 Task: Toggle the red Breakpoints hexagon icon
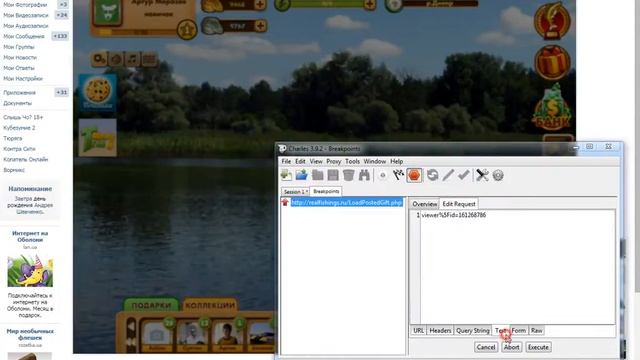414,175
